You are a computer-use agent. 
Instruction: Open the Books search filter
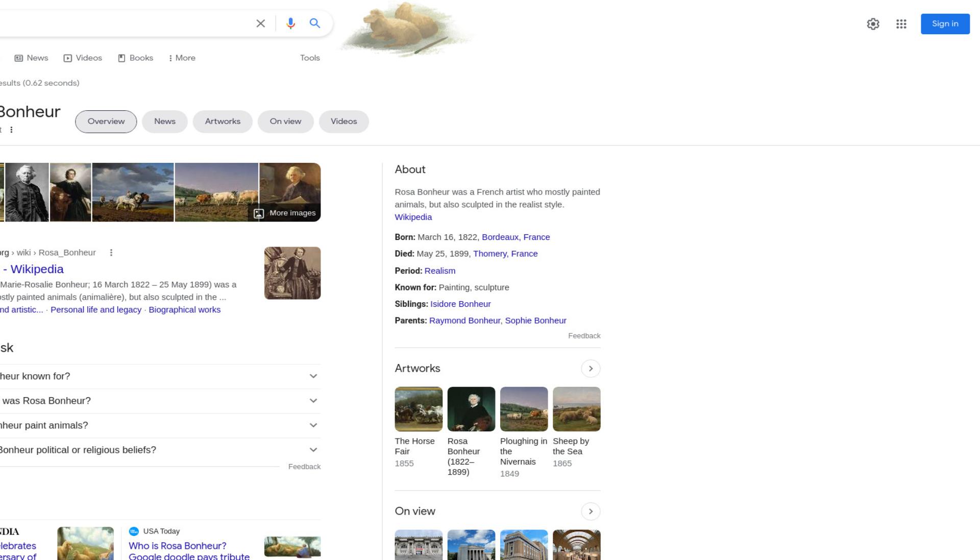pos(136,58)
